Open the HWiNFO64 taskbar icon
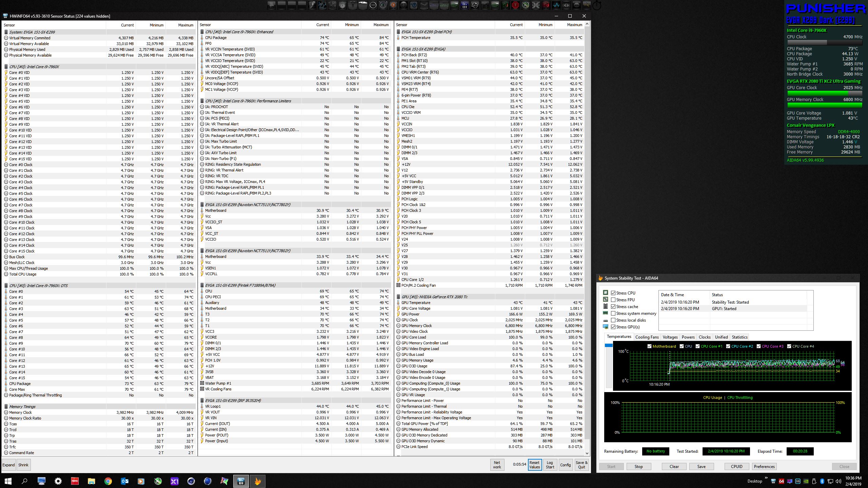 coord(241,481)
